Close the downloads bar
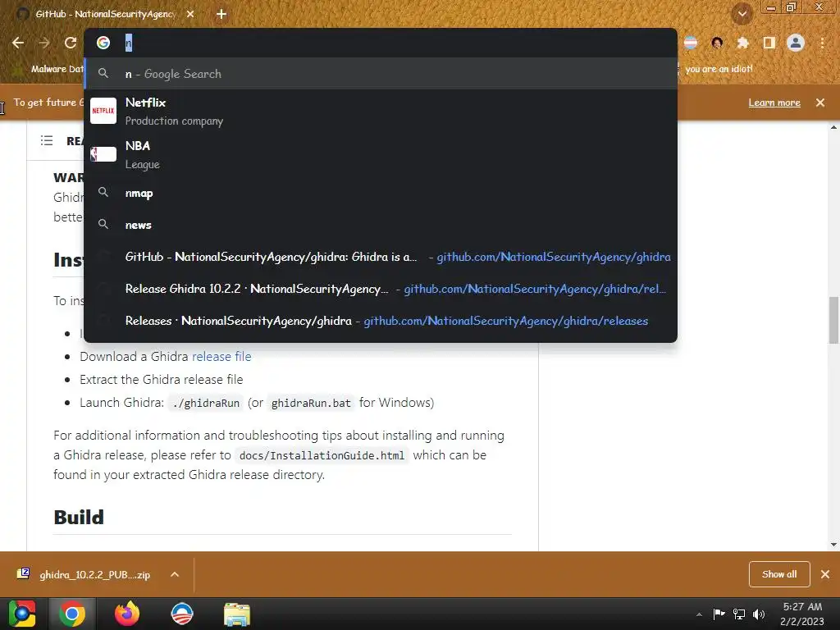This screenshot has height=630, width=840. 825,574
